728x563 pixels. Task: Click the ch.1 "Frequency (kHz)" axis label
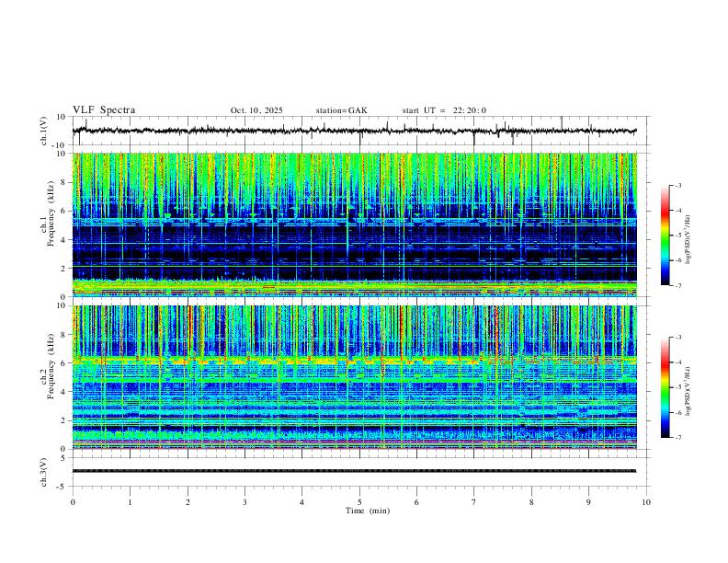coord(51,213)
